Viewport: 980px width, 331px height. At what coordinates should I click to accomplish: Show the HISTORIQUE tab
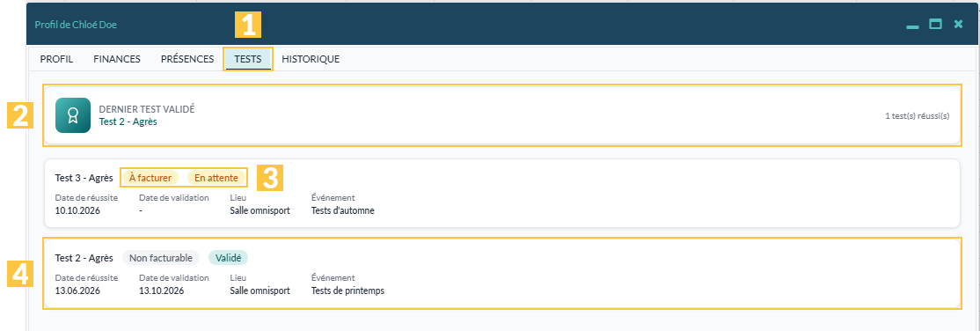coord(311,59)
